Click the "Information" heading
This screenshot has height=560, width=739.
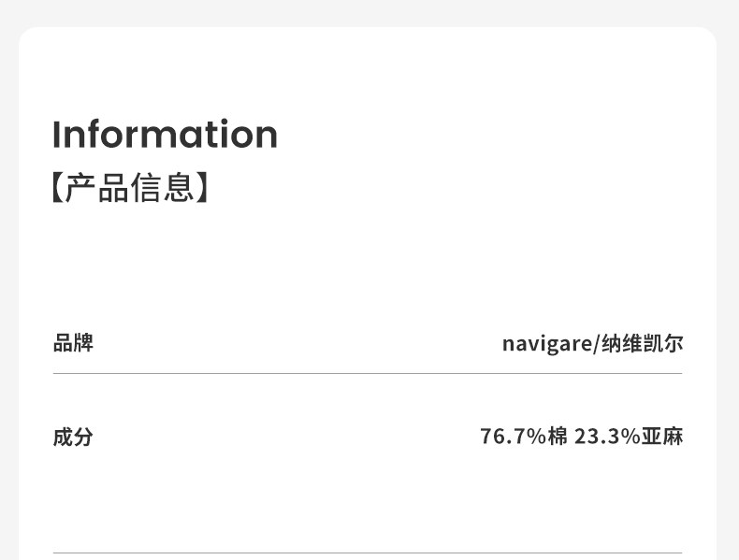pyautogui.click(x=165, y=135)
